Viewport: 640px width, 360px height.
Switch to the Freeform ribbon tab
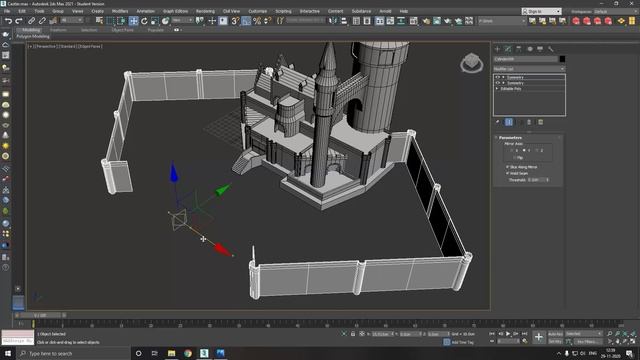click(58, 30)
